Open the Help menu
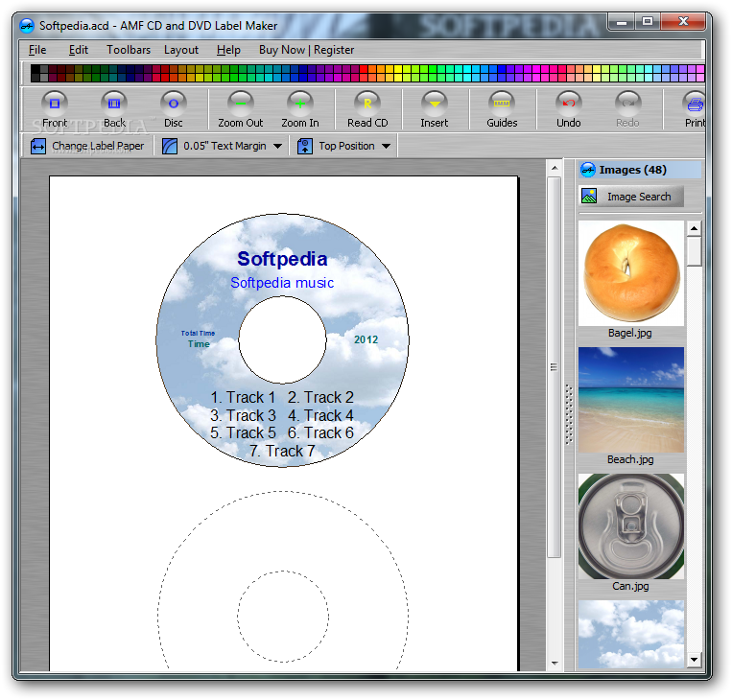Screen dimensions: 732x700 pos(228,50)
